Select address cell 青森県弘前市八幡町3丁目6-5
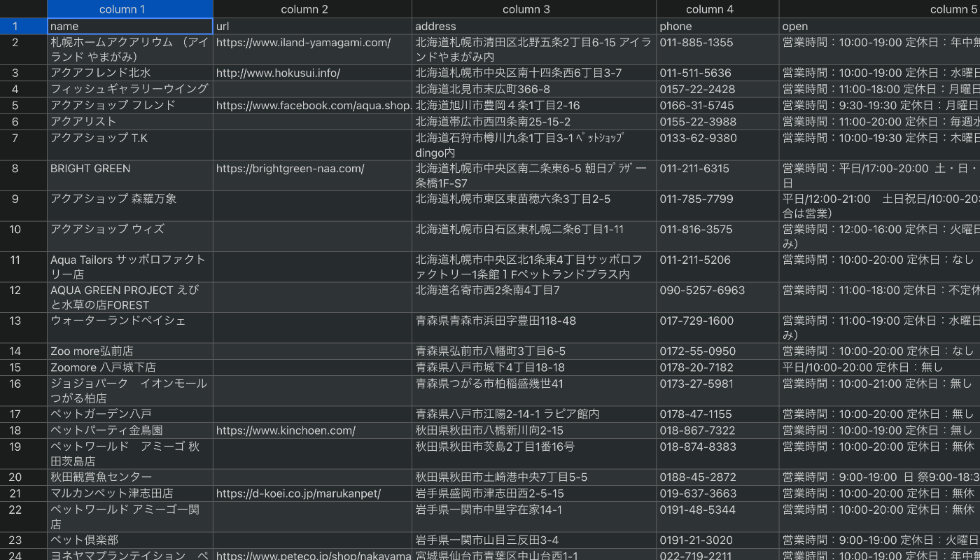This screenshot has height=560, width=980. pyautogui.click(x=534, y=351)
